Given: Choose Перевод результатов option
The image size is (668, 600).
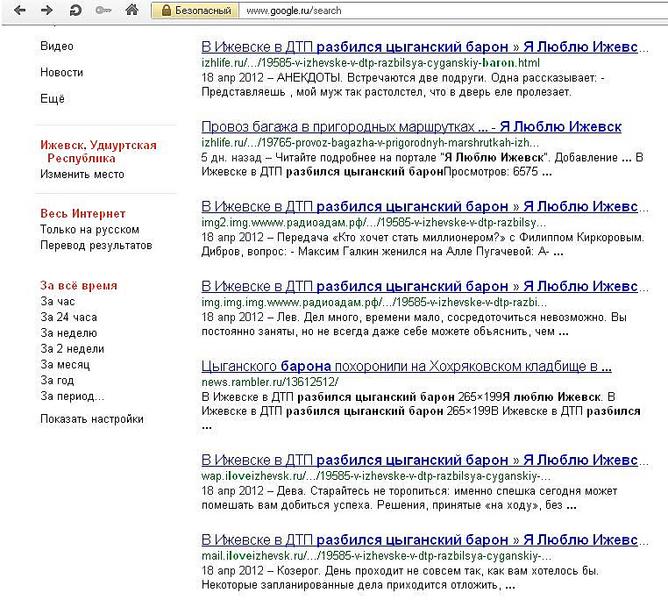Looking at the screenshot, I should pyautogui.click(x=96, y=245).
